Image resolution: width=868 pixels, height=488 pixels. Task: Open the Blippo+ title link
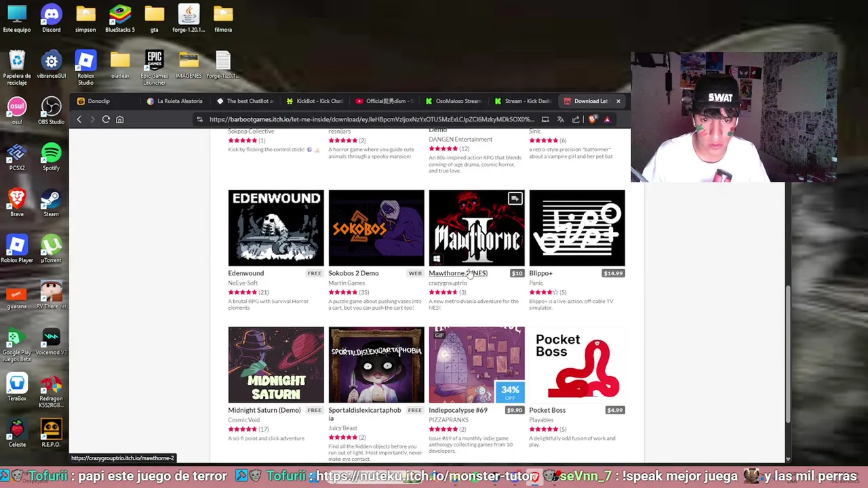coord(540,273)
